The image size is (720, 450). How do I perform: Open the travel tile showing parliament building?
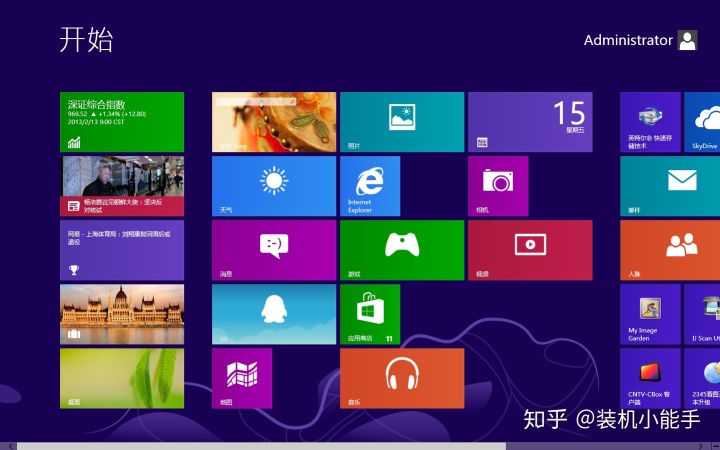pos(122,314)
